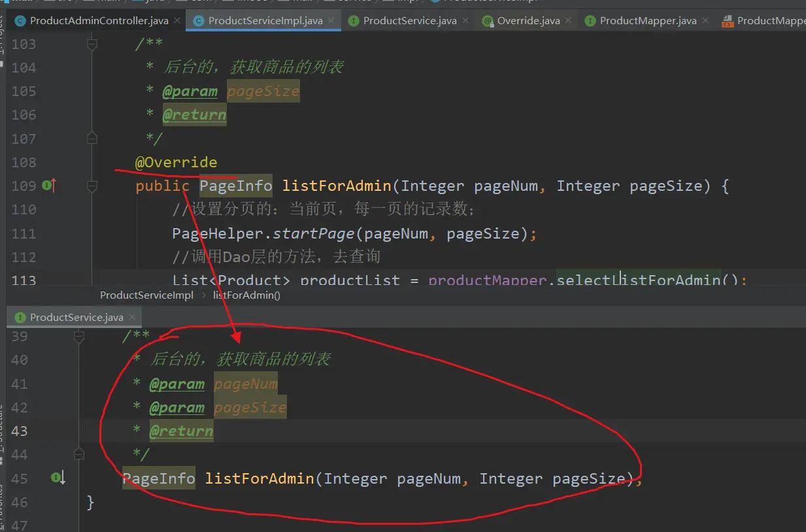The image size is (806, 532).
Task: Click the ProductAdminController.java class icon
Action: point(20,21)
